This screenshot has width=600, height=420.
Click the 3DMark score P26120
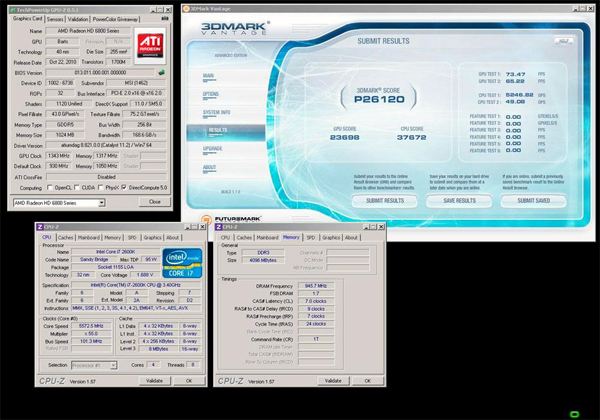(379, 99)
